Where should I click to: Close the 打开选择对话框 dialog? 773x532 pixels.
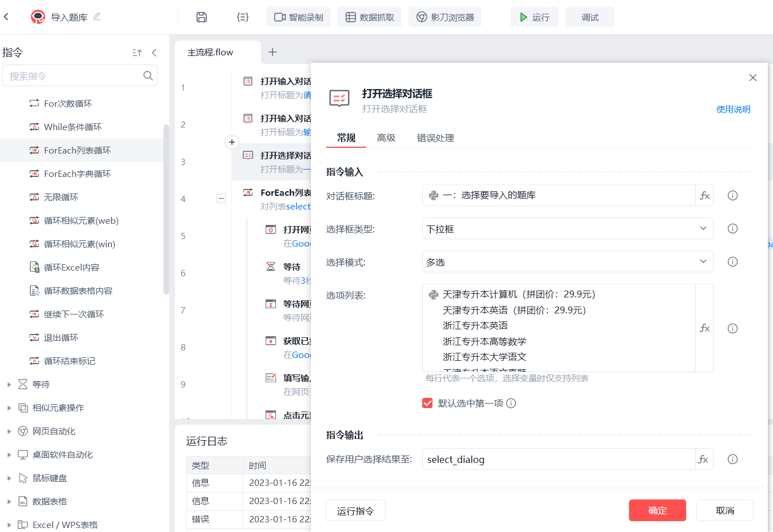(x=752, y=78)
